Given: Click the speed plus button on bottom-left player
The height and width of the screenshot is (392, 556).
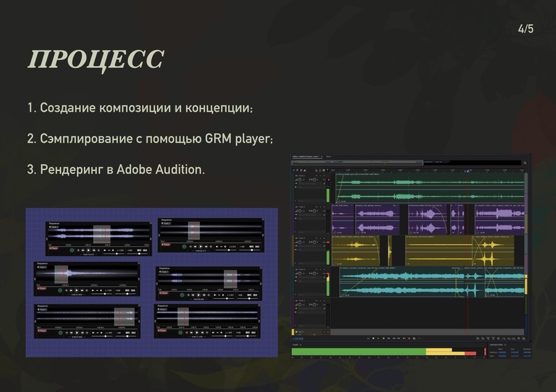Looking at the screenshot, I should 101,333.
